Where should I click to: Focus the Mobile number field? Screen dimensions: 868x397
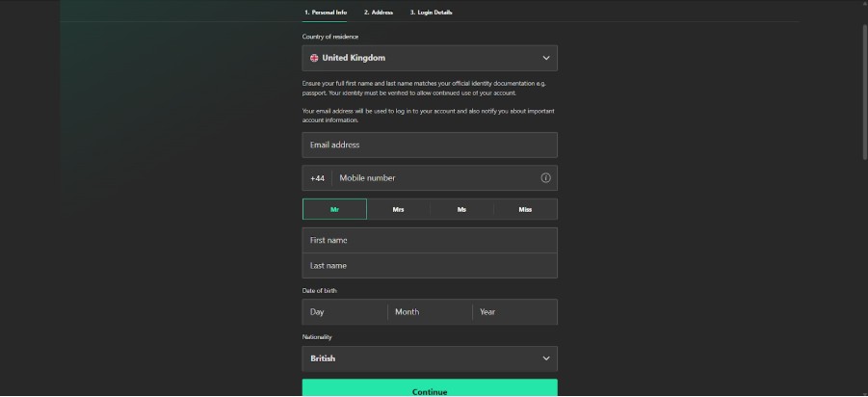click(437, 178)
